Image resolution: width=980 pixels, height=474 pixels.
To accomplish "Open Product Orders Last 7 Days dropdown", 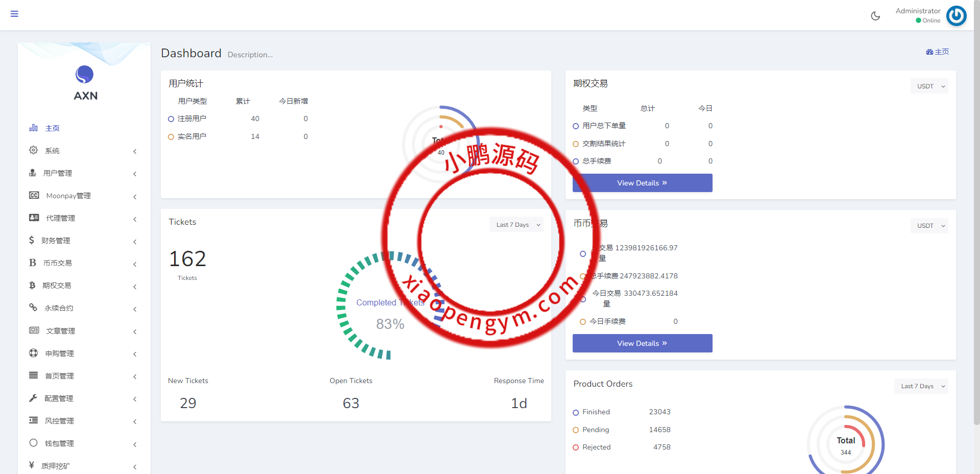I will pyautogui.click(x=921, y=386).
